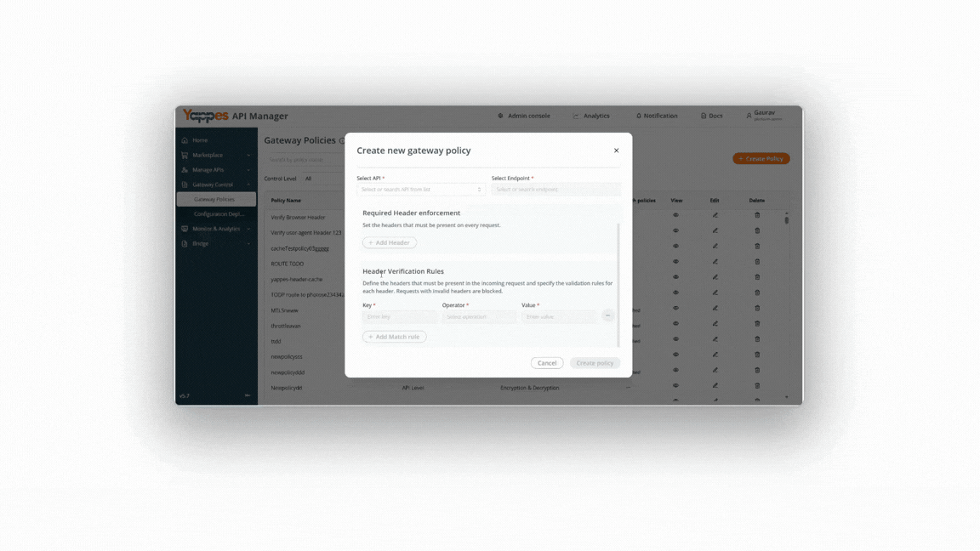Expand Monitor & Analytics sidebar menu
Image resolution: width=980 pixels, height=551 pixels.
coord(216,229)
